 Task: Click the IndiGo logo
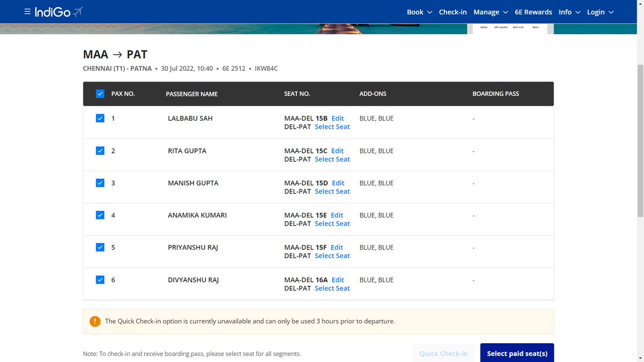[x=58, y=12]
